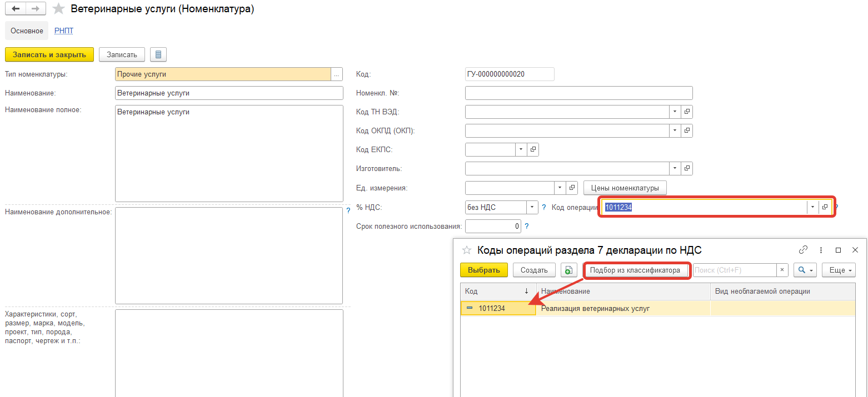Open the vertical dots menu in the dialog header
The width and height of the screenshot is (868, 397).
(820, 250)
